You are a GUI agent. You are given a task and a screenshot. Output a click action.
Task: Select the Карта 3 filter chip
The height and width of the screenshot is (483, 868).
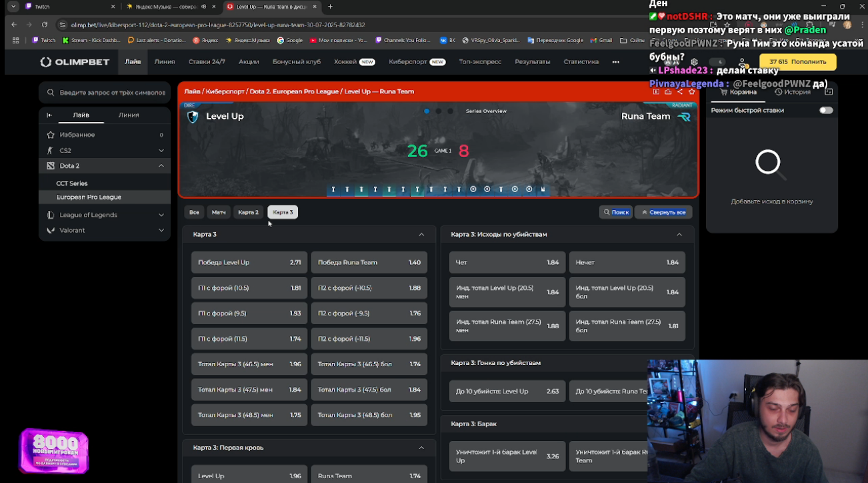(283, 212)
